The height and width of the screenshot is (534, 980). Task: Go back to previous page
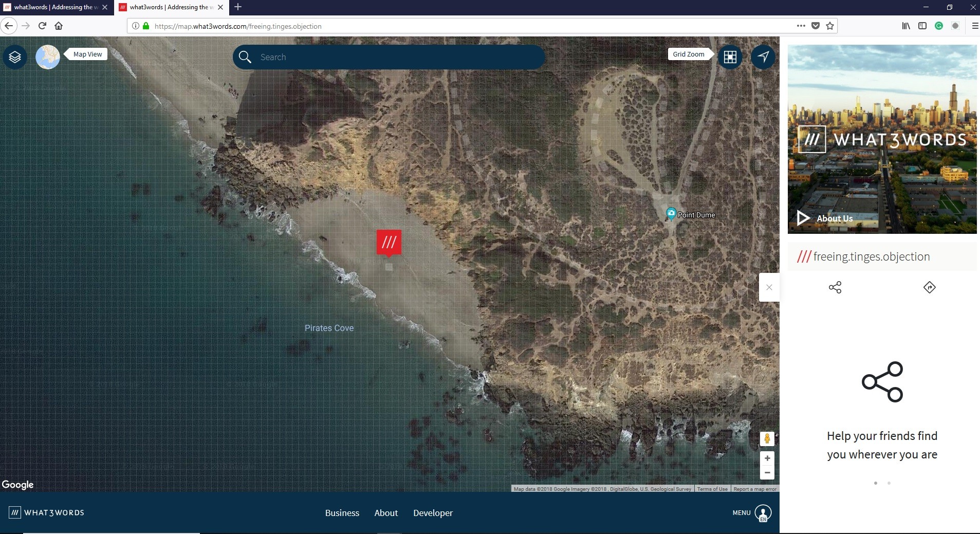click(x=9, y=26)
